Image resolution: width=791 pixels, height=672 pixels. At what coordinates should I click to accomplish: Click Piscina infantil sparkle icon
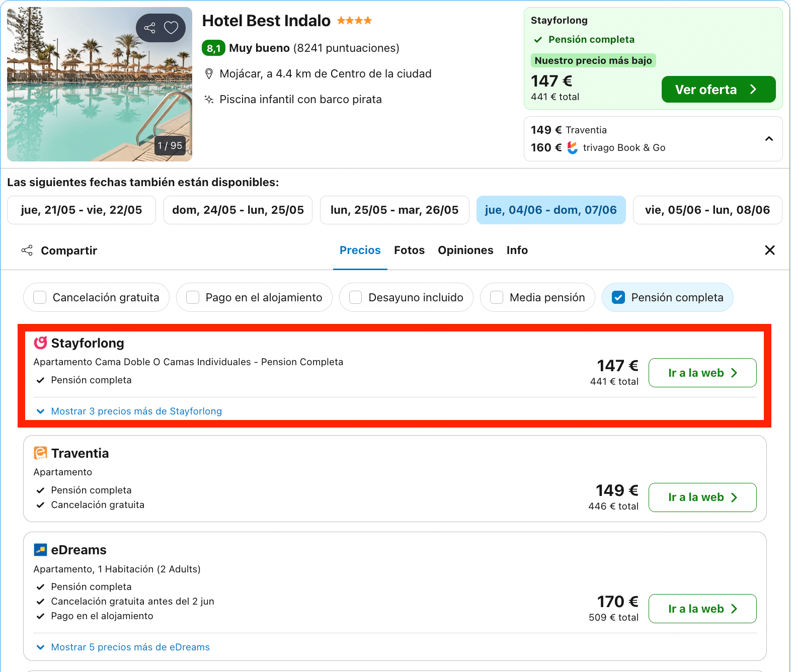coord(209,99)
